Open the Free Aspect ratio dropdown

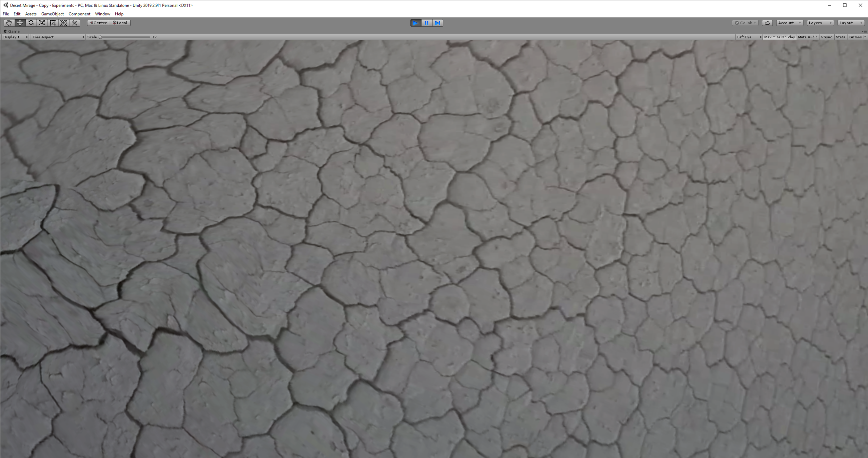[x=58, y=37]
